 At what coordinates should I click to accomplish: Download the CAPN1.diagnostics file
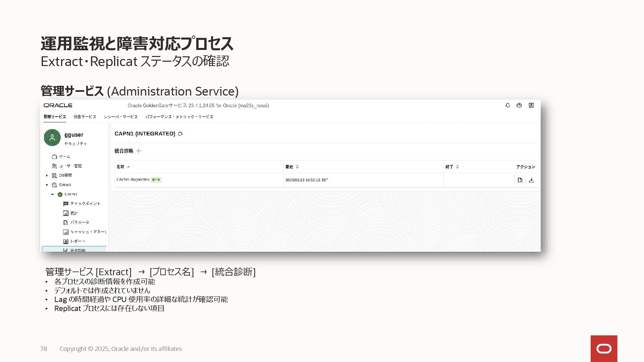coord(531,180)
